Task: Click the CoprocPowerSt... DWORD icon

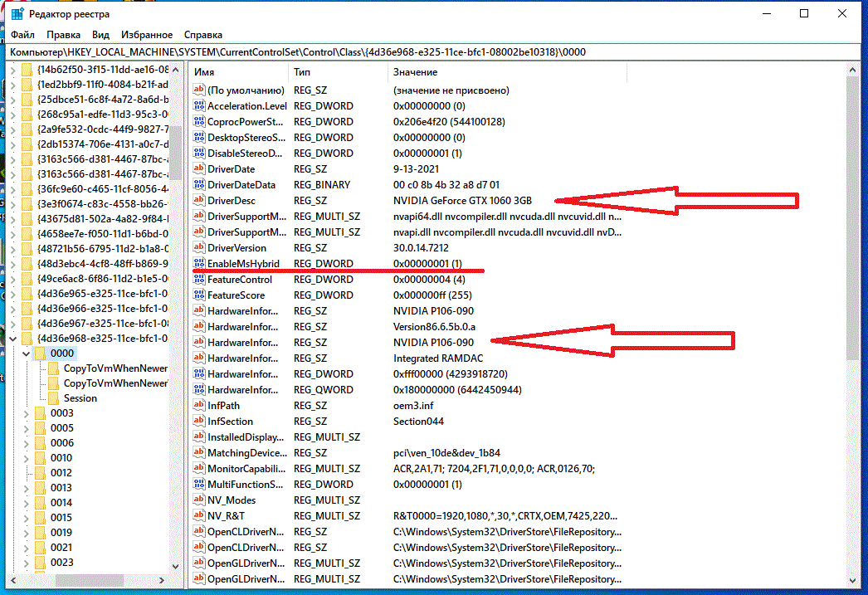Action: 198,122
